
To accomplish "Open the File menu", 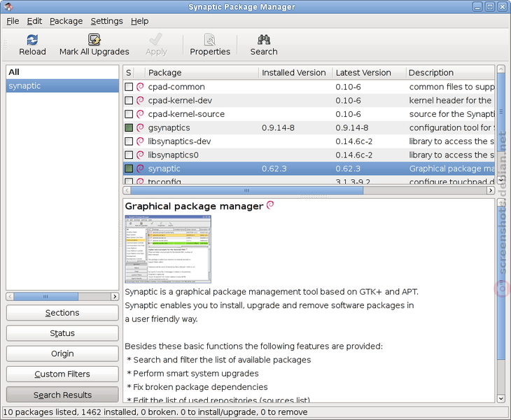I will pyautogui.click(x=13, y=21).
